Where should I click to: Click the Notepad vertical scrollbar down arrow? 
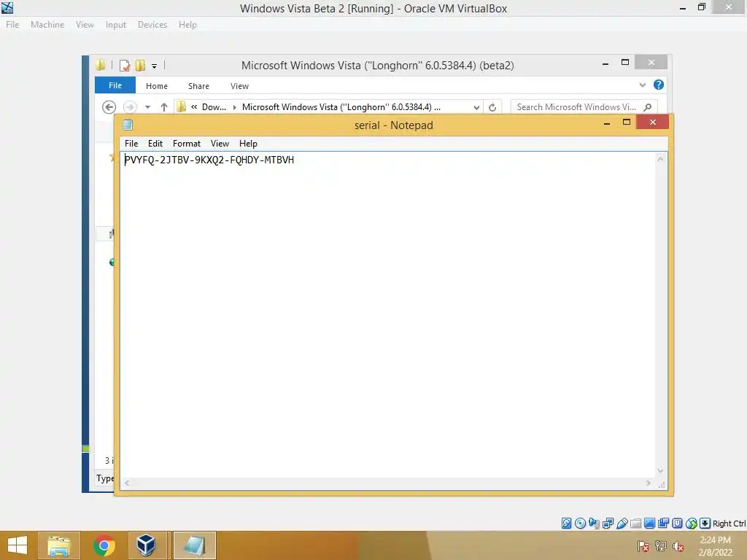click(660, 470)
